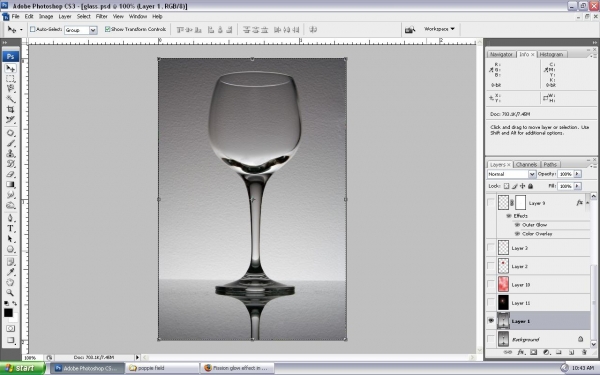Open Move tool preset picker arrow

21,29
